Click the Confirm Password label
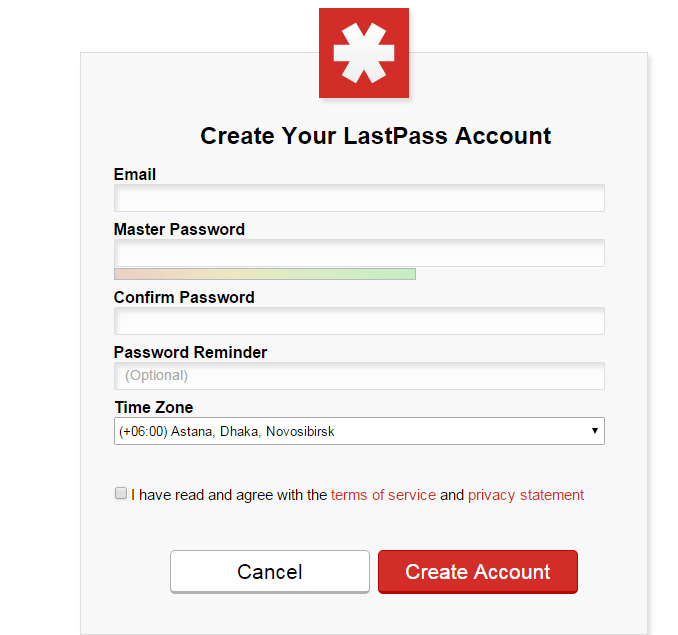The width and height of the screenshot is (678, 635). [184, 297]
